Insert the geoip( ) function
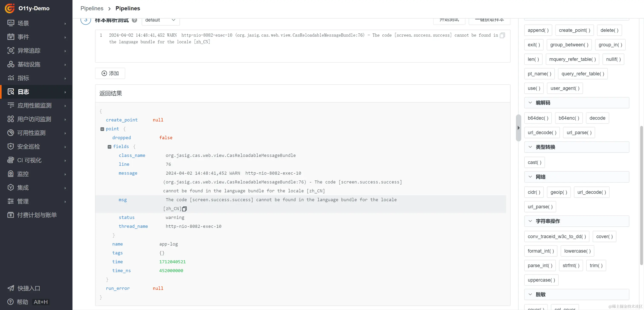644x310 pixels. 559,192
